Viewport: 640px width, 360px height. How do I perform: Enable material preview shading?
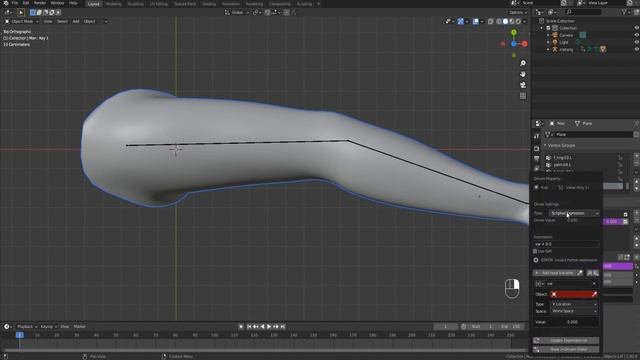click(x=512, y=21)
